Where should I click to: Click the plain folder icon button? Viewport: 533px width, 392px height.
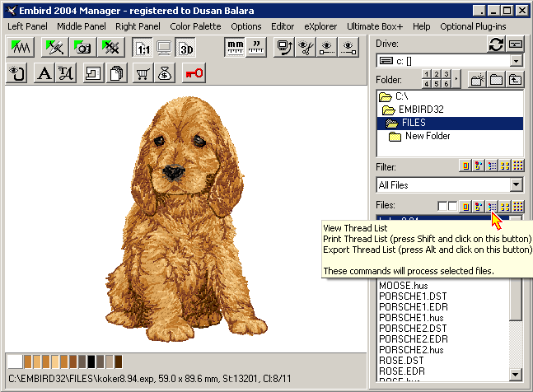tap(496, 80)
